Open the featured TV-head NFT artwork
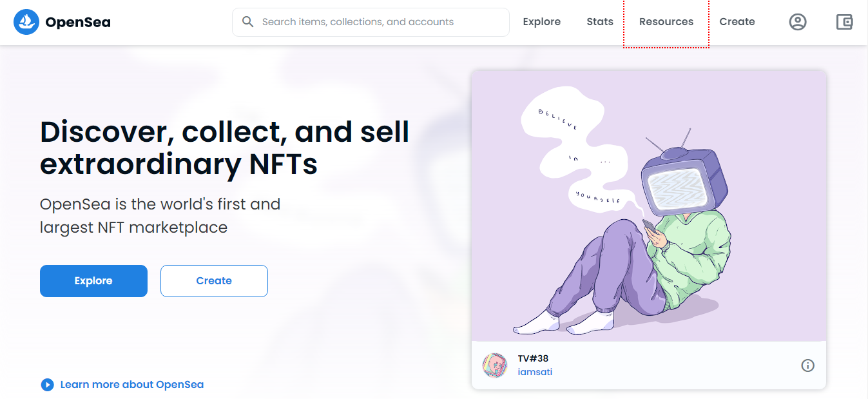Viewport: 868px width, 399px height. (648, 206)
